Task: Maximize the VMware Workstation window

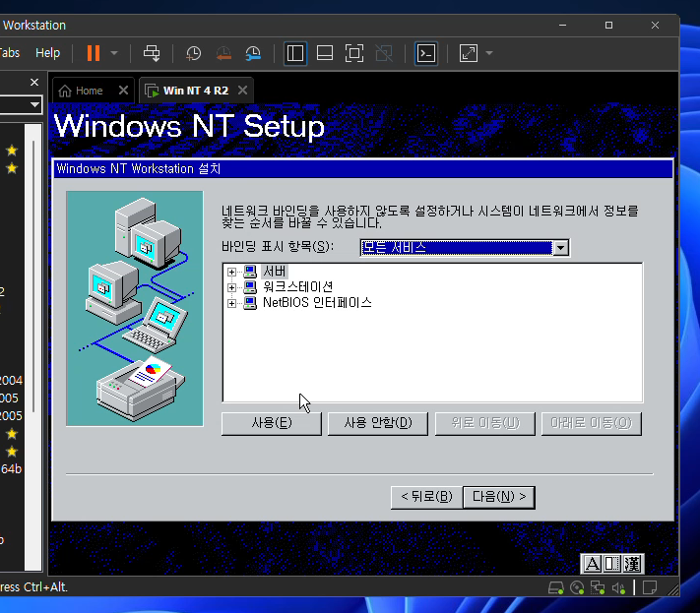Action: 608,25
